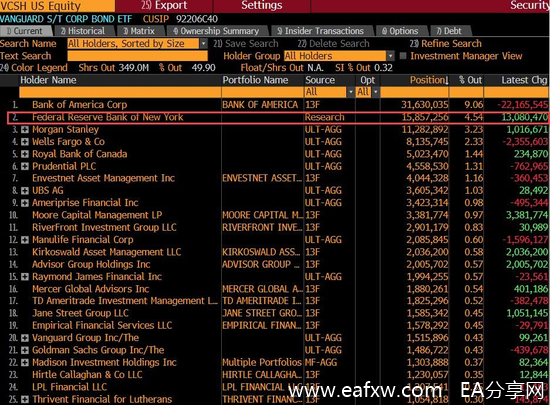Expand the Wells Fargo & Co row

(x=25, y=142)
